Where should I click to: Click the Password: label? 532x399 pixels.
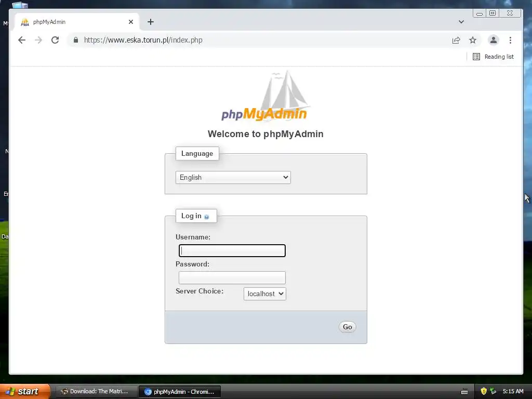click(192, 264)
